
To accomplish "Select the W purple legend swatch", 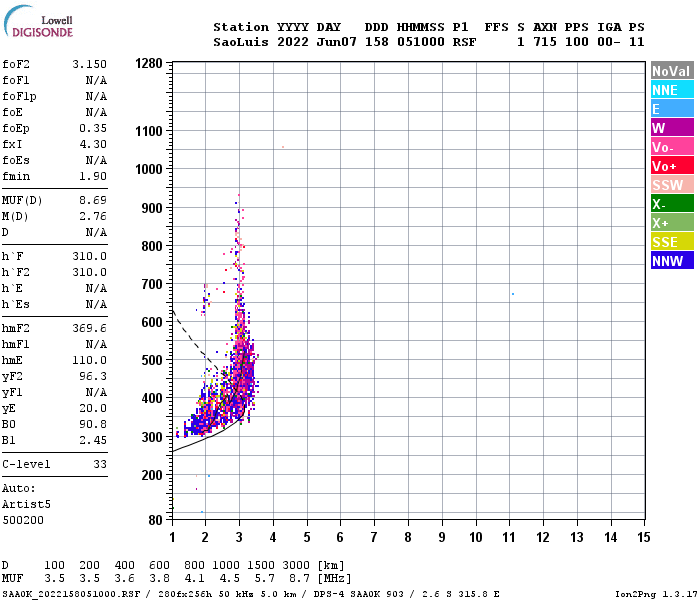I will [672, 128].
